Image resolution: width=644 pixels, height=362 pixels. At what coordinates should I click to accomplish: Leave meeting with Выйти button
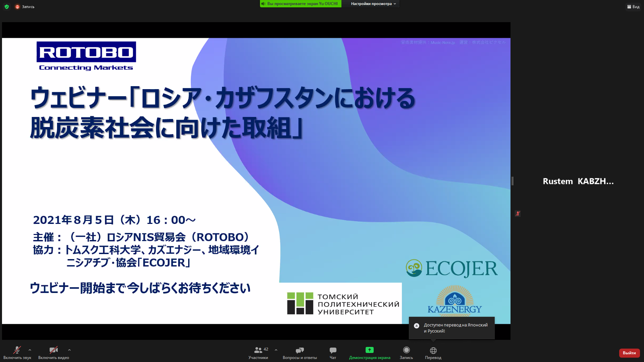click(x=629, y=353)
